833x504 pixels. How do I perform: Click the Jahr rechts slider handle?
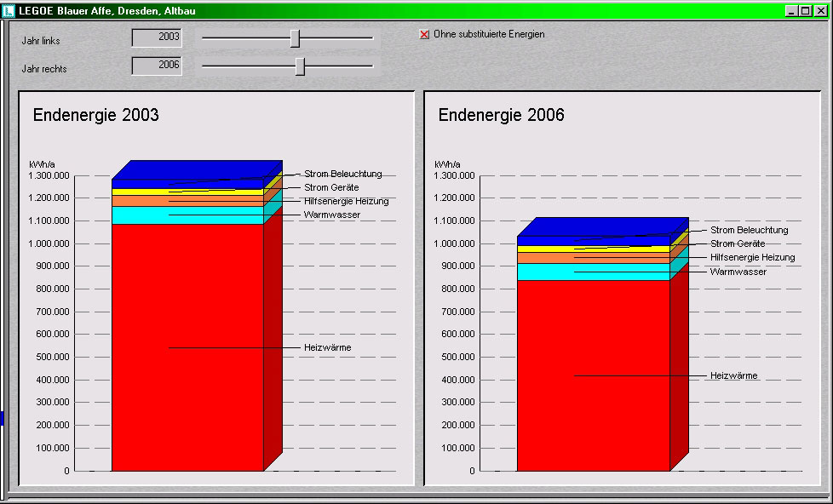(300, 66)
